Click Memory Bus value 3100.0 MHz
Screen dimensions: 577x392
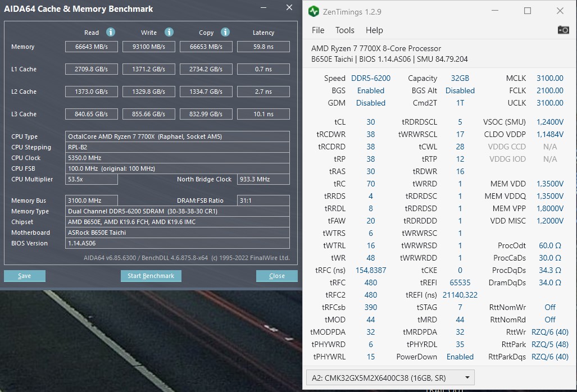pos(92,200)
